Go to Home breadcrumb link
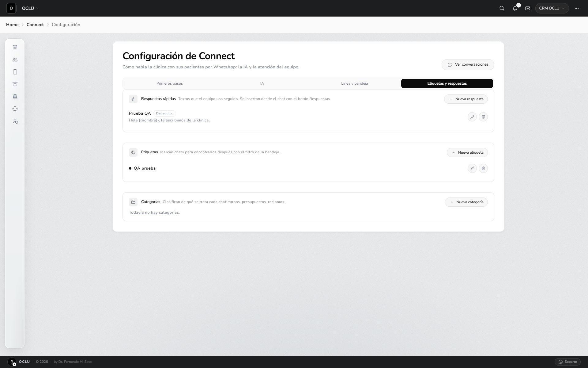Image resolution: width=588 pixels, height=368 pixels. 12,25
